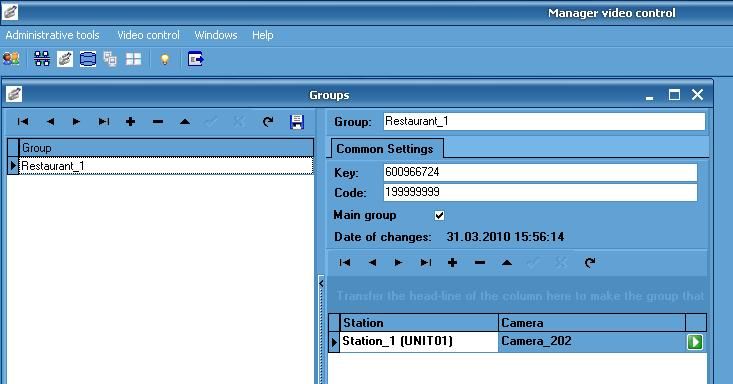Select the Station_1 (UNIT01) cell

click(x=419, y=341)
